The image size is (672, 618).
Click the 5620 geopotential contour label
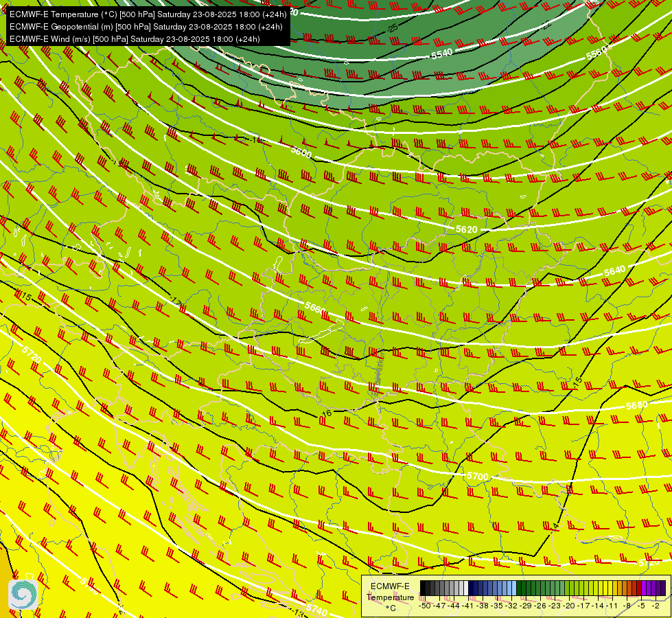click(466, 229)
